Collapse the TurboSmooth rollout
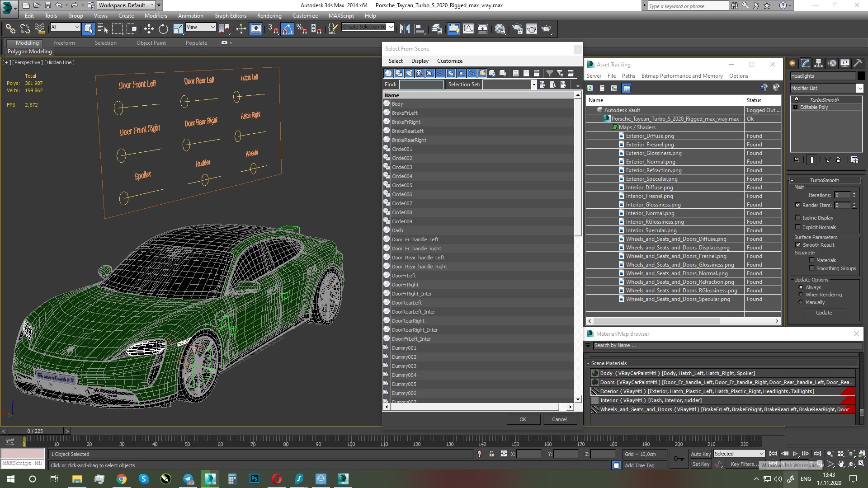868x488 pixels. click(x=824, y=180)
